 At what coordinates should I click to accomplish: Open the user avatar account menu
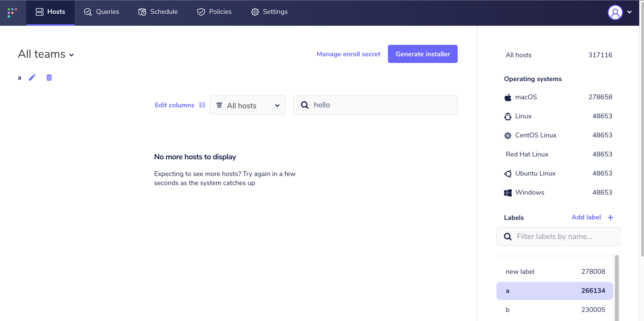pyautogui.click(x=616, y=12)
